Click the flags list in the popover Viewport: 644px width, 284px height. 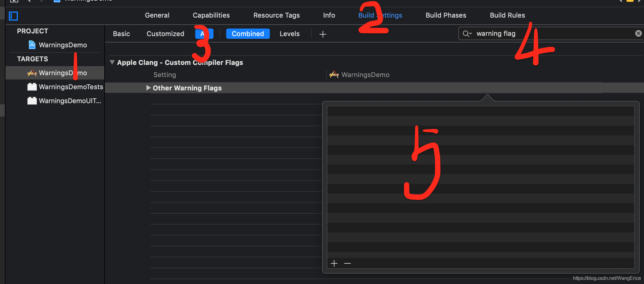point(481,182)
